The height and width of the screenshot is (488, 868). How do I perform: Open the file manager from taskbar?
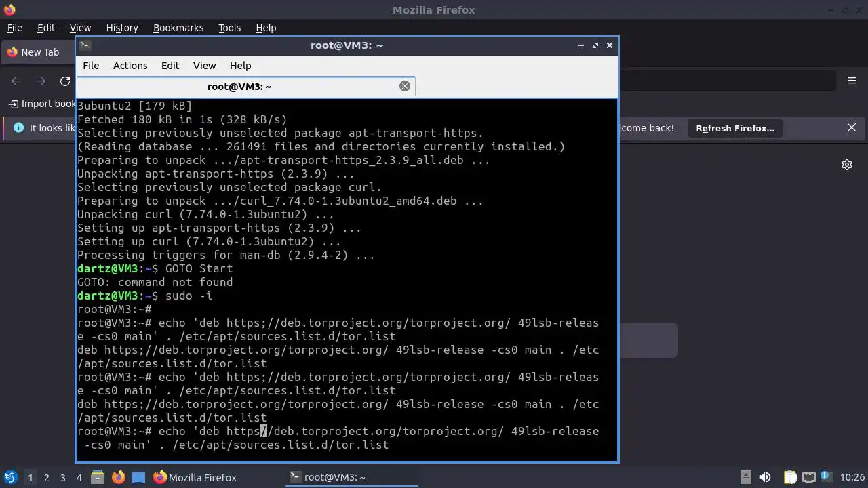coord(98,477)
